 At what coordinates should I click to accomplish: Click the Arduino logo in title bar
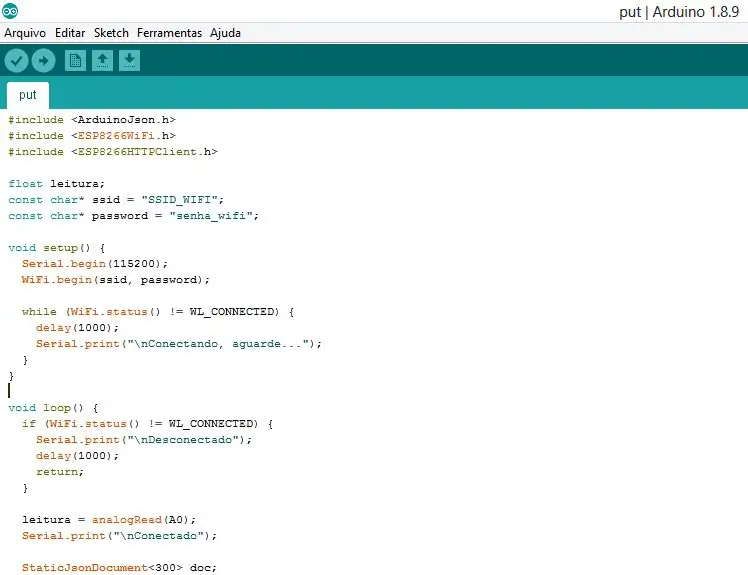pos(10,10)
